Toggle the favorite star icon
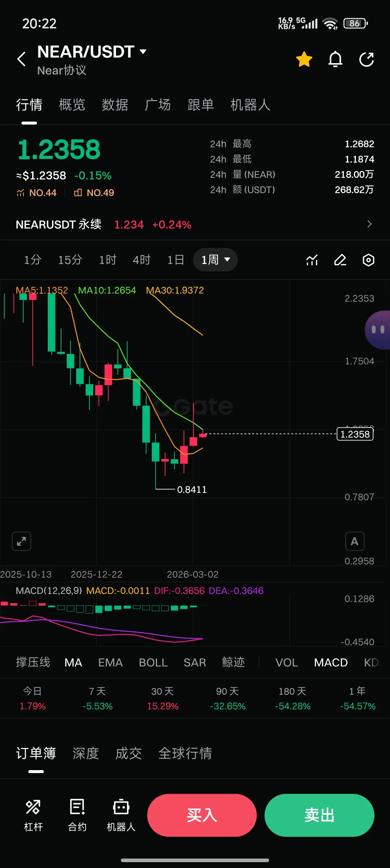 click(x=304, y=59)
